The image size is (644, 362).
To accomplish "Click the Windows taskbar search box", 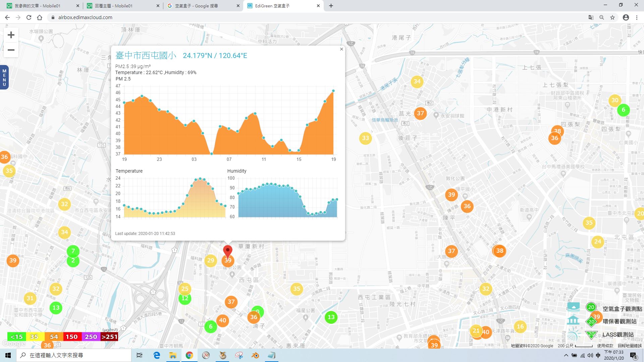I will coord(74,355).
